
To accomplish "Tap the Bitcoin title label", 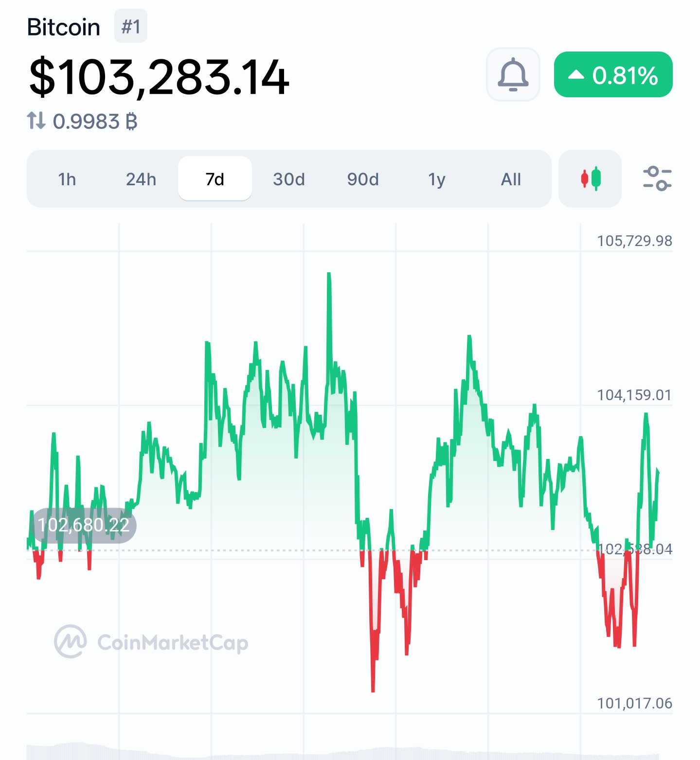I will point(63,27).
